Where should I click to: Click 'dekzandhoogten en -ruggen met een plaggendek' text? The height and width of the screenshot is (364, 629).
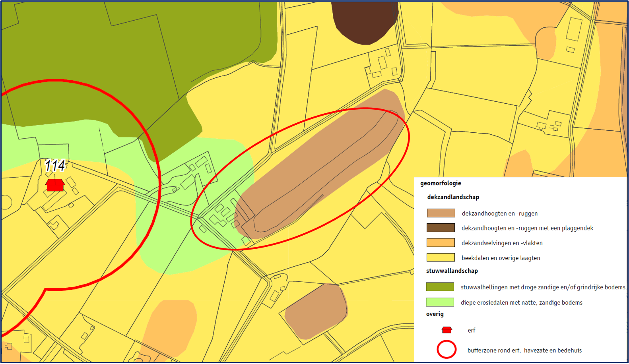coord(527,228)
